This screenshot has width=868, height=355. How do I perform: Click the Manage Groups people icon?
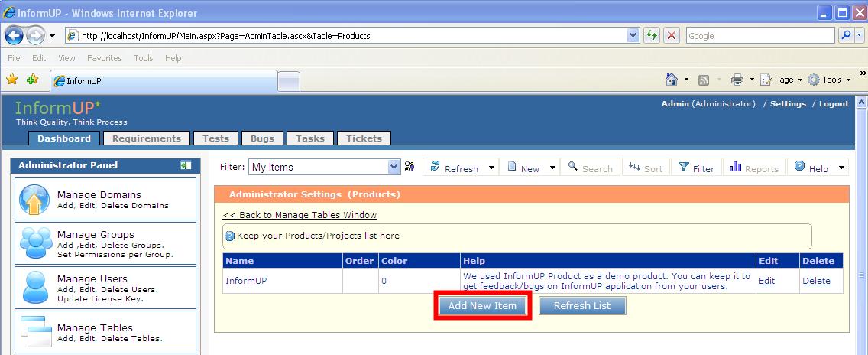coord(35,243)
